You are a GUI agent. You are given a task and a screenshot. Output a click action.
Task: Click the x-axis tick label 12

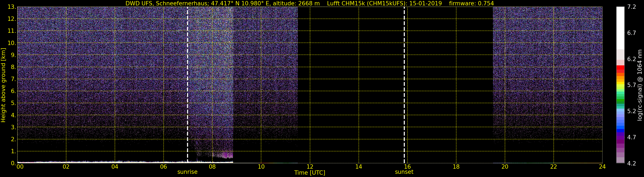click(x=310, y=166)
